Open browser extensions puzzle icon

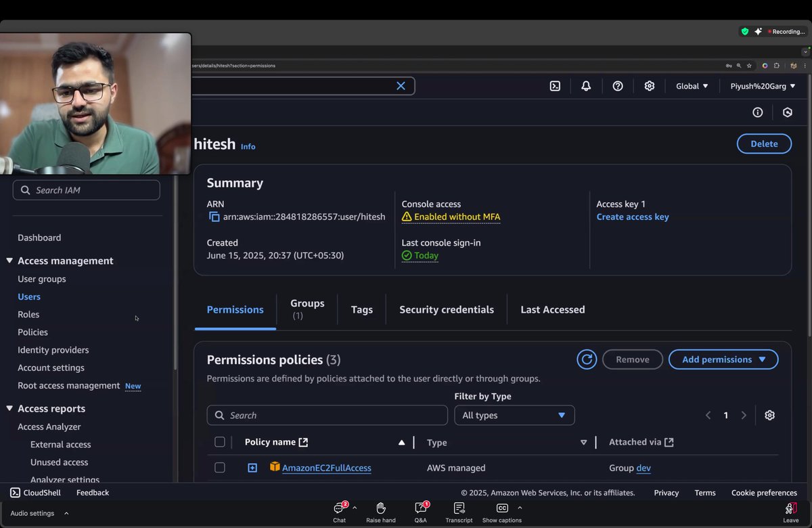(x=776, y=66)
